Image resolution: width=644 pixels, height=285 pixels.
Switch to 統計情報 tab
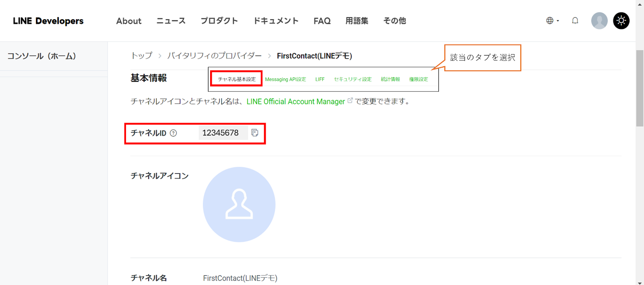(x=390, y=79)
